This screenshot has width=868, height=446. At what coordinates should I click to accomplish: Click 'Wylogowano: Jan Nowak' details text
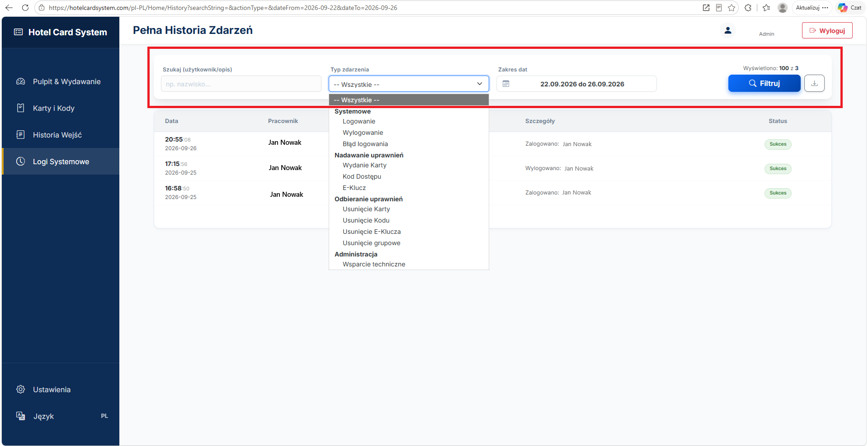click(559, 168)
